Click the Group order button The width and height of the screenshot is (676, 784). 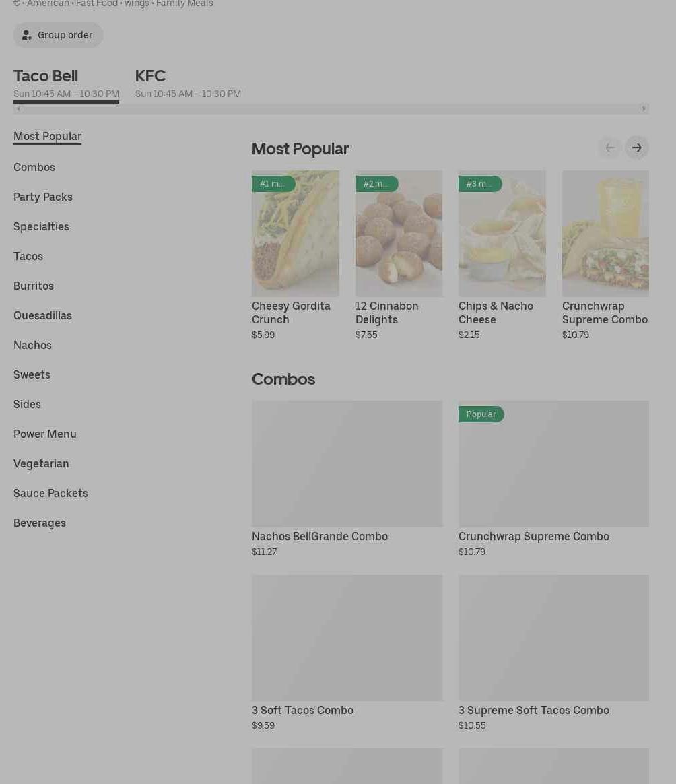58,35
